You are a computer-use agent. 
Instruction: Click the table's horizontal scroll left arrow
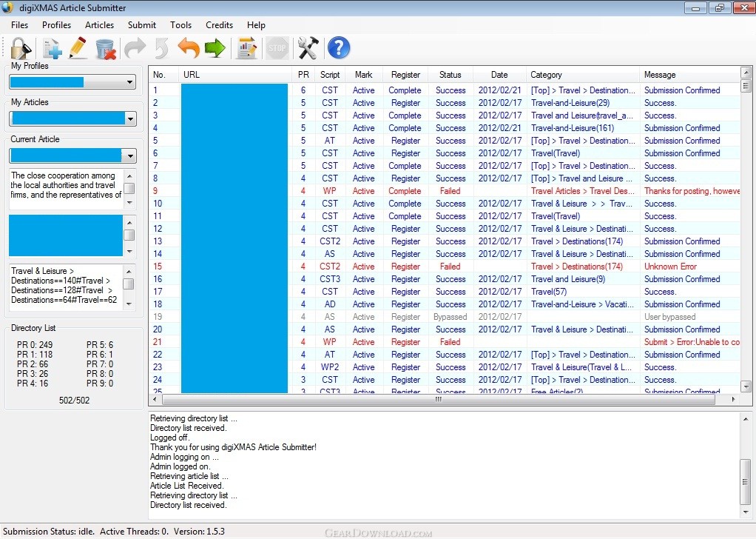pyautogui.click(x=155, y=400)
